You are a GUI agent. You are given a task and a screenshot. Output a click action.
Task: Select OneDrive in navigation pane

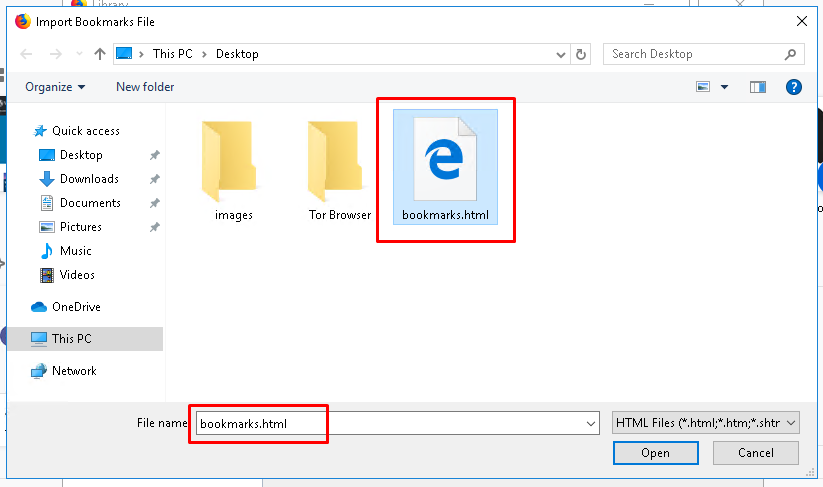coord(76,307)
